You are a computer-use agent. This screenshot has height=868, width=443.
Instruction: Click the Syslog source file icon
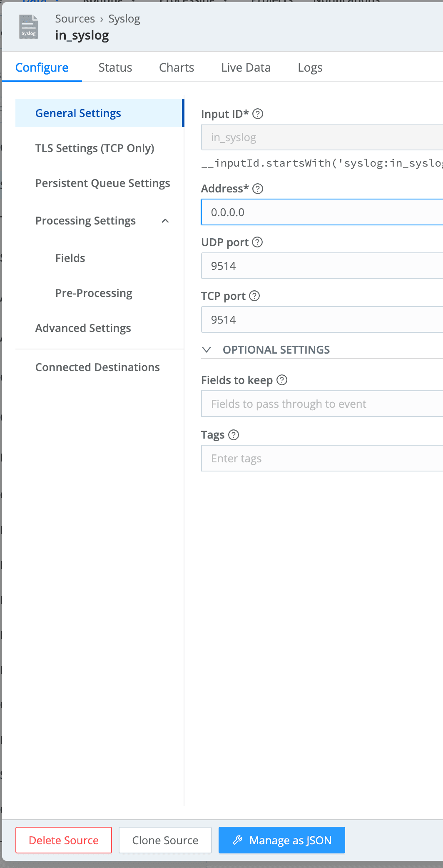click(x=29, y=27)
